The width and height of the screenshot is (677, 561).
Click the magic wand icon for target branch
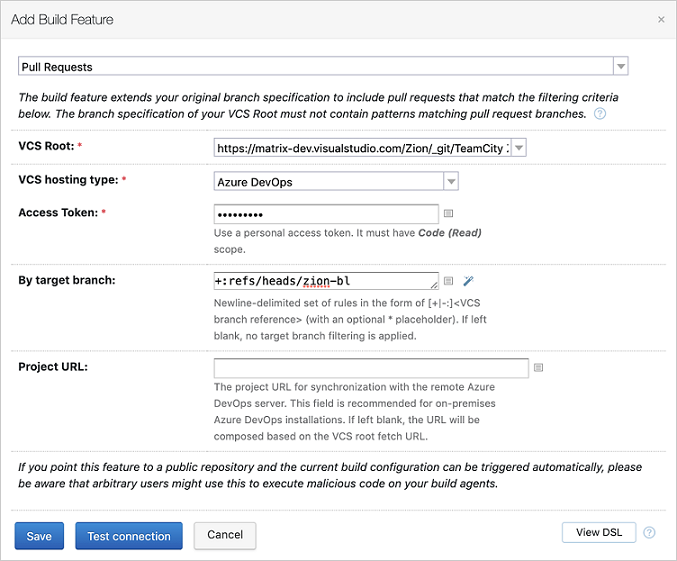(x=467, y=281)
